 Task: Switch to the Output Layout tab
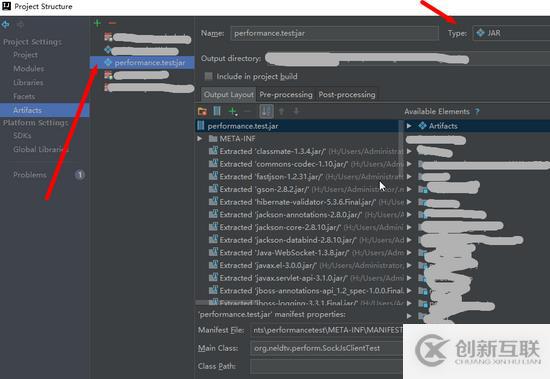tap(229, 94)
